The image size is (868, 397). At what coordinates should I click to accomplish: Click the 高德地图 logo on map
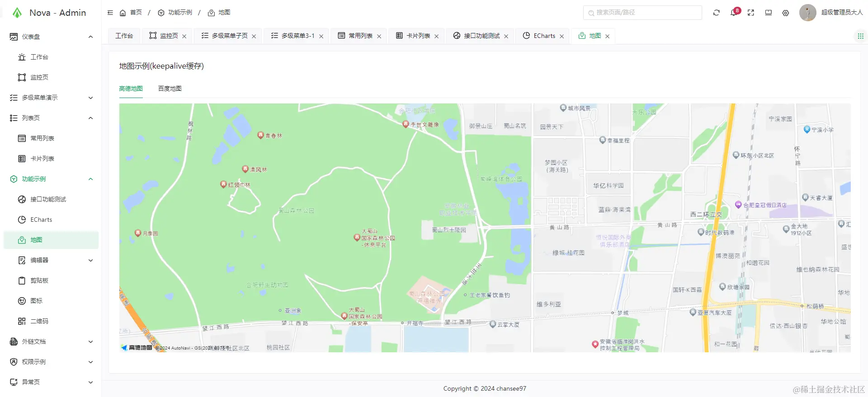point(137,347)
